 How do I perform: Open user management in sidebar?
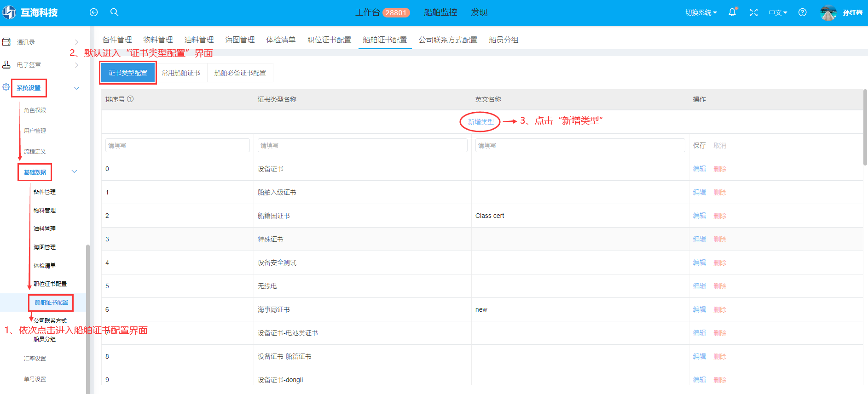pos(35,131)
